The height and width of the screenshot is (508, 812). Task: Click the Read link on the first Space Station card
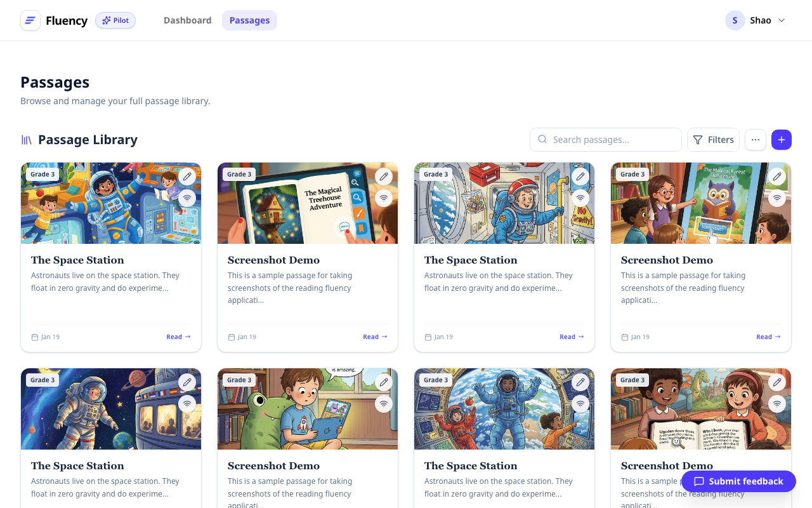178,337
